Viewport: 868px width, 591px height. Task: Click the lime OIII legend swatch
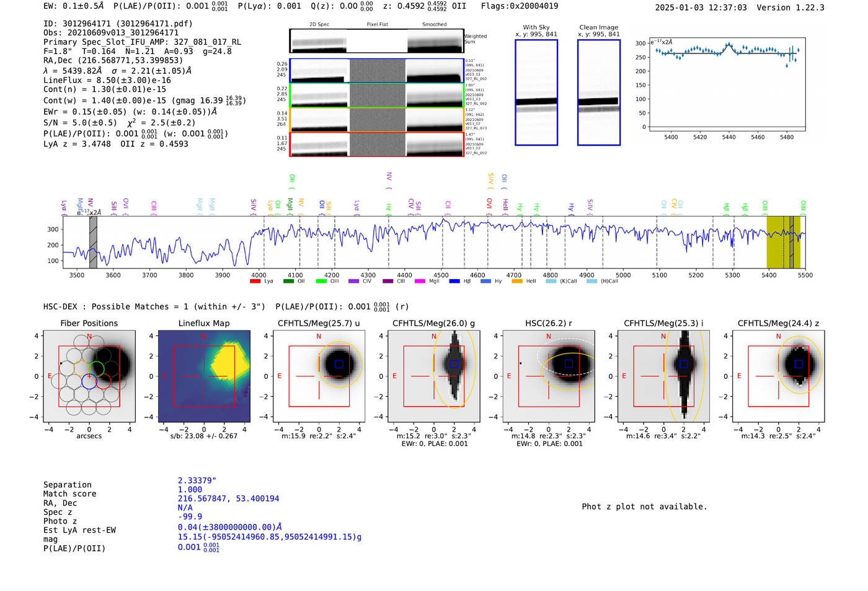tap(321, 281)
